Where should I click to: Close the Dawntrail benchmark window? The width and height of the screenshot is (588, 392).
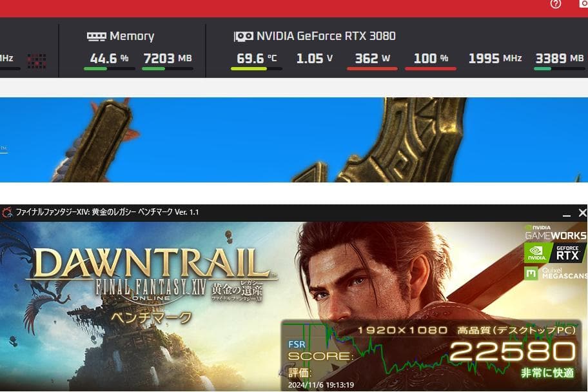point(582,213)
